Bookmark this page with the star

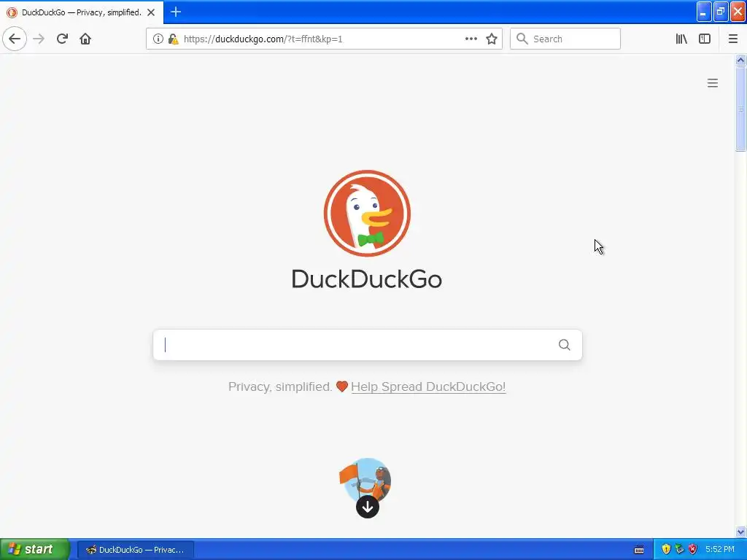(x=492, y=39)
